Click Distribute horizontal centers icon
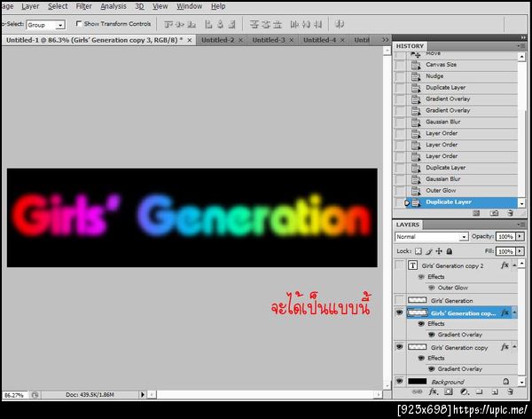Image resolution: width=532 pixels, height=419 pixels. pyautogui.click(x=306, y=25)
